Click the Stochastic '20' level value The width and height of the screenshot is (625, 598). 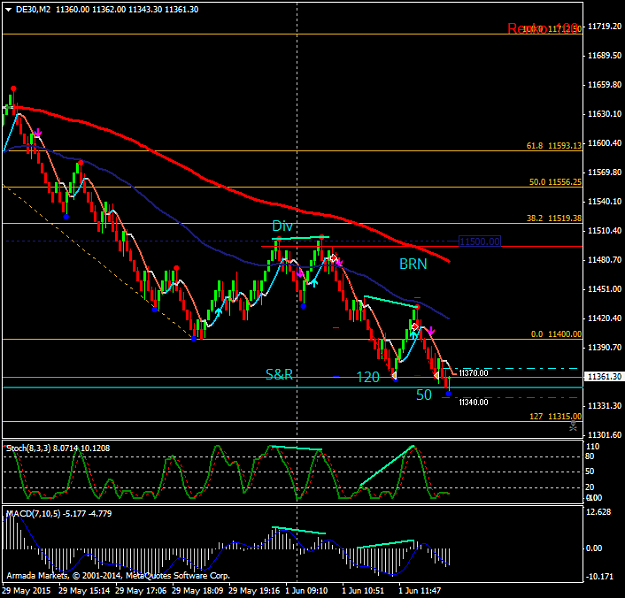point(590,487)
